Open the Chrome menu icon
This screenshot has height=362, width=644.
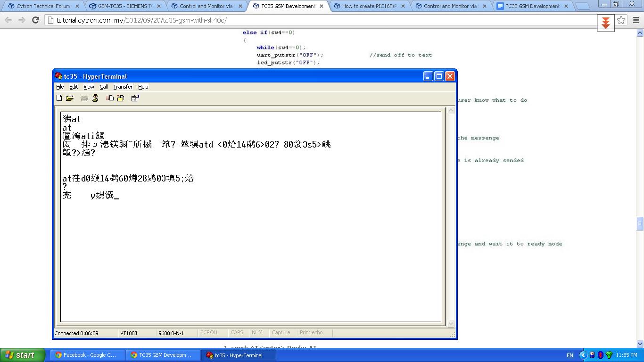click(x=636, y=20)
